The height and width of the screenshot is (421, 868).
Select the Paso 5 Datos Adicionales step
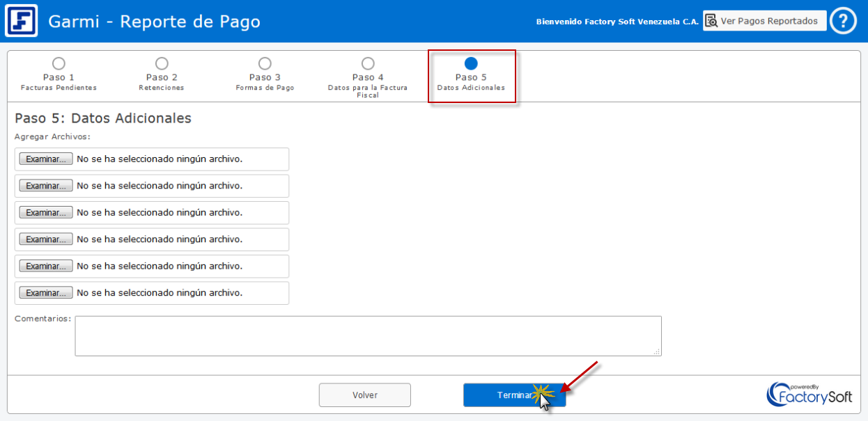click(471, 64)
